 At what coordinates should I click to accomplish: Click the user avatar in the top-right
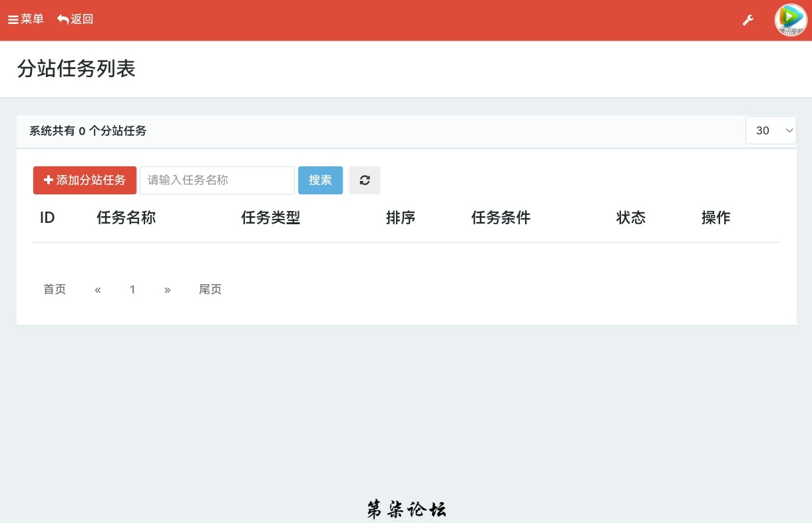790,20
